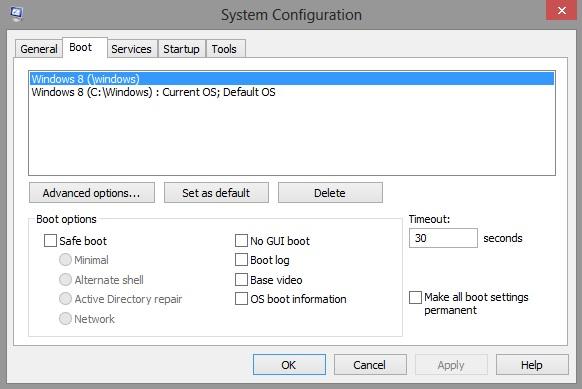Check Make all boot settings permanent

point(415,297)
